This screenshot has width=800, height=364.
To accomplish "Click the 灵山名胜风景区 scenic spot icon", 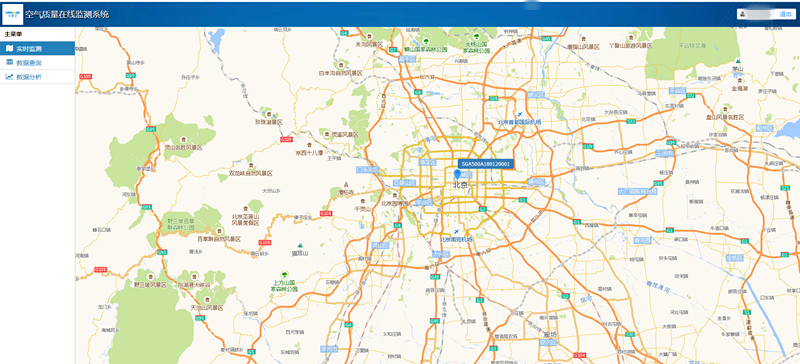I will pos(183,139).
